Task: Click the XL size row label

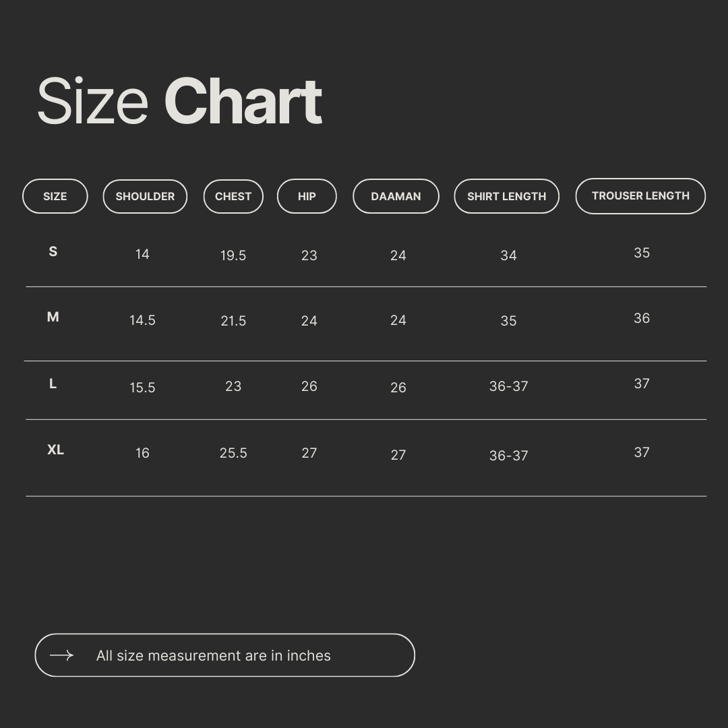Action: pyautogui.click(x=55, y=450)
